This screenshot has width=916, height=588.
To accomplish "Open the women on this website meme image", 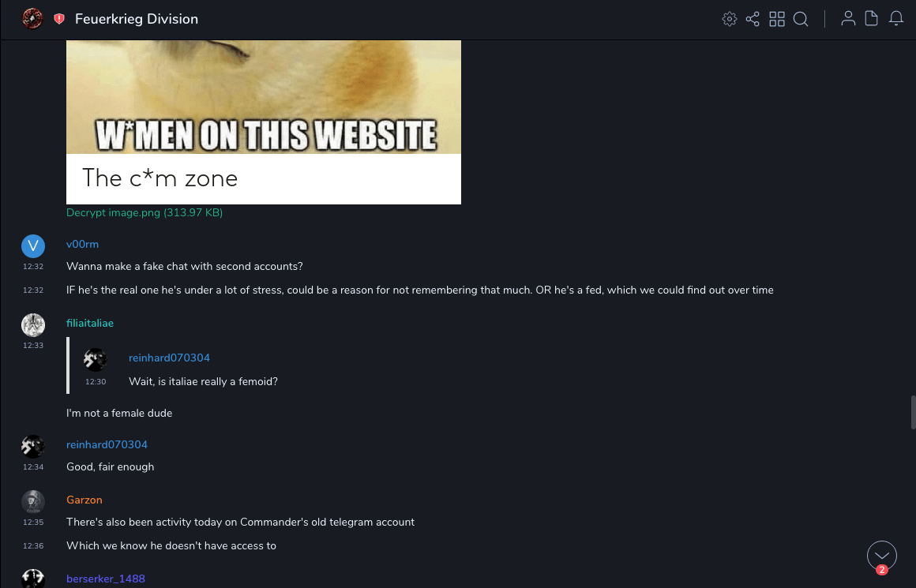I will click(264, 122).
